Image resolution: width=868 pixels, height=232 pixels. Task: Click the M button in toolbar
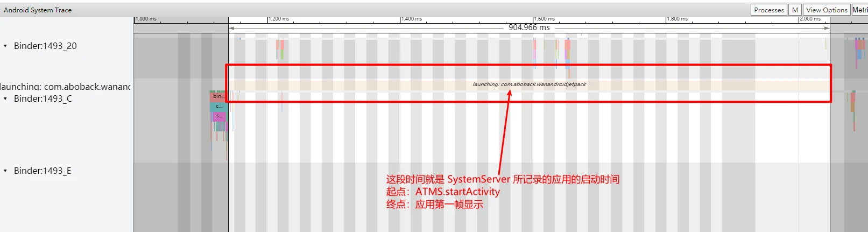click(x=795, y=10)
